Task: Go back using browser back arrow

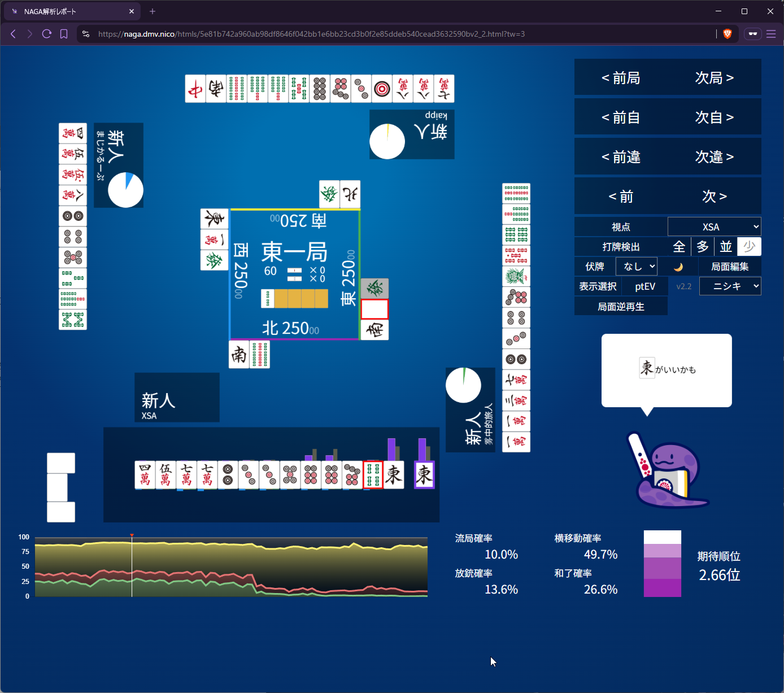Action: (13, 34)
